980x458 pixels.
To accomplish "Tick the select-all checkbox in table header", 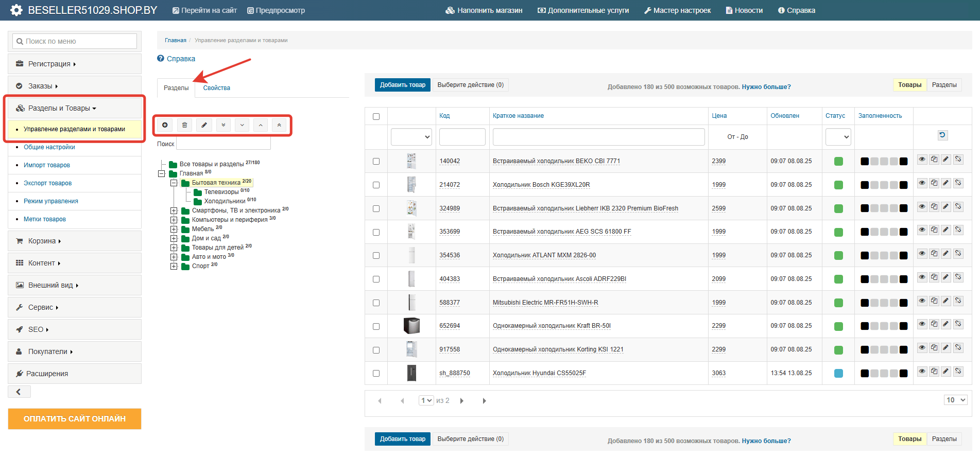I will point(376,116).
